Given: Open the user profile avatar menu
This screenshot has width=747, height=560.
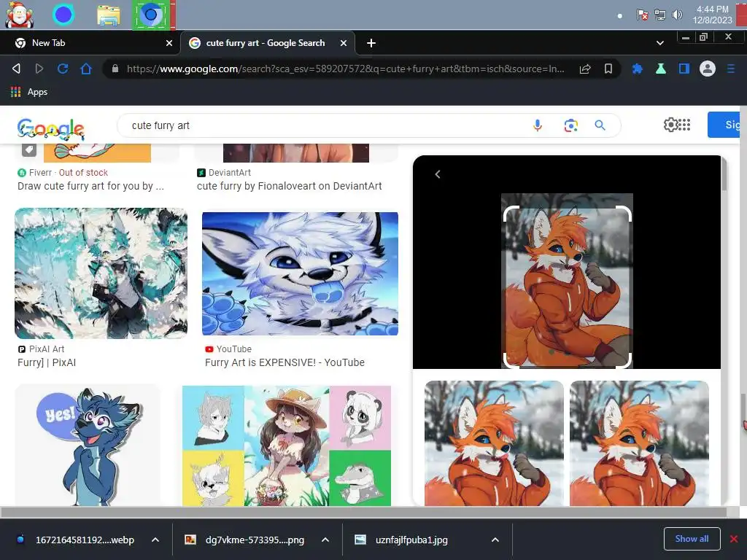Looking at the screenshot, I should (x=708, y=69).
